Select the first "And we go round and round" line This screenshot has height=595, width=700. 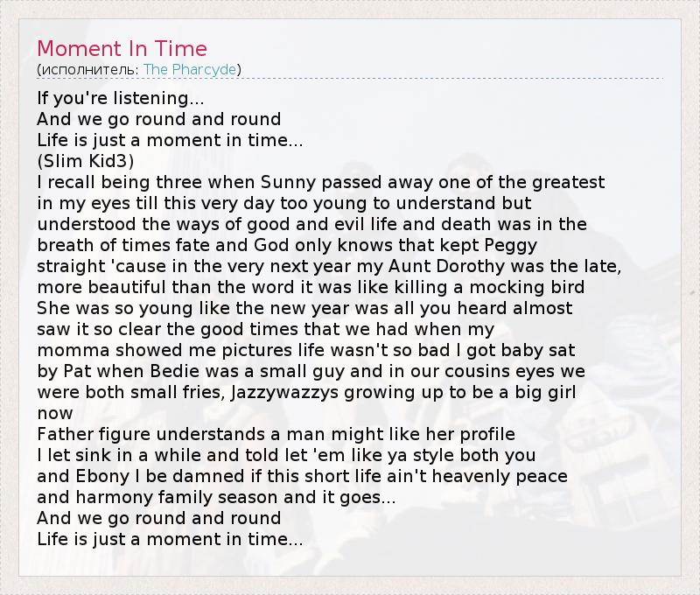[159, 118]
